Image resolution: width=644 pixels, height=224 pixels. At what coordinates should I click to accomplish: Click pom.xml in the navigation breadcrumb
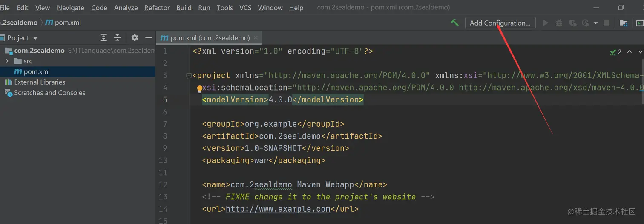63,23
